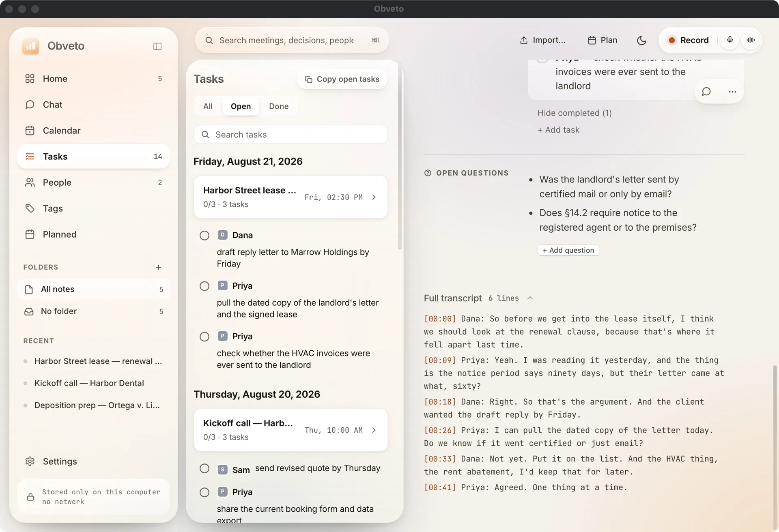Open the Tags section
Screen dimensions: 779x532
click(x=93, y=208)
